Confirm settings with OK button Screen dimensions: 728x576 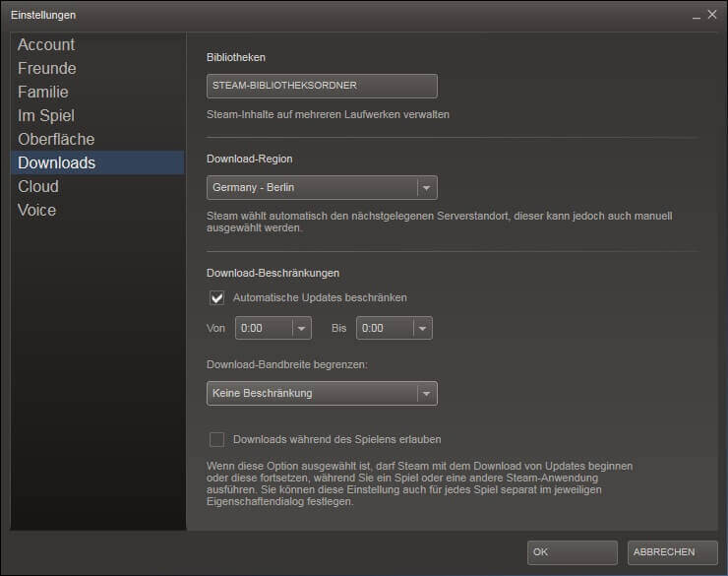[x=572, y=552]
